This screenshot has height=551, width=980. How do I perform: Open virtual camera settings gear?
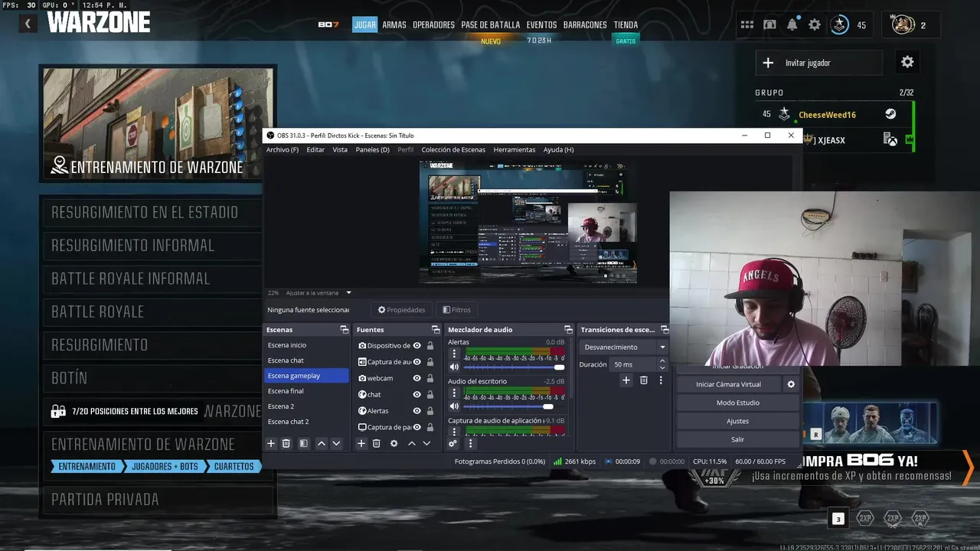[x=792, y=384]
